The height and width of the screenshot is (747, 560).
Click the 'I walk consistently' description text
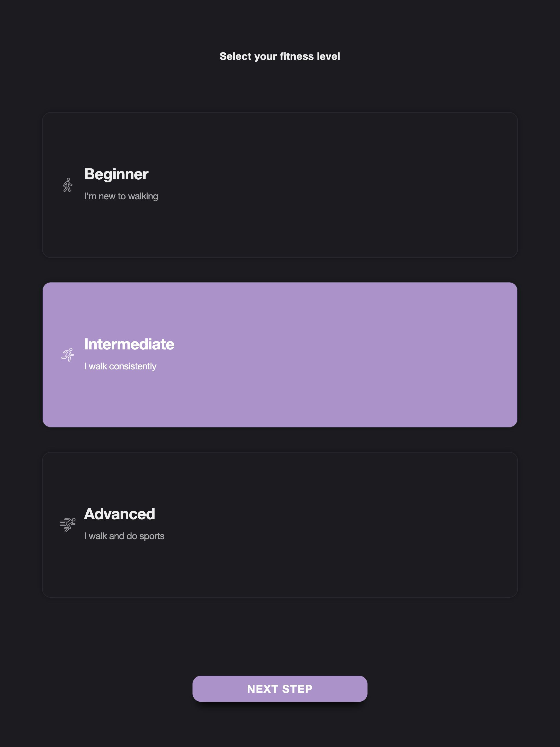pos(120,366)
